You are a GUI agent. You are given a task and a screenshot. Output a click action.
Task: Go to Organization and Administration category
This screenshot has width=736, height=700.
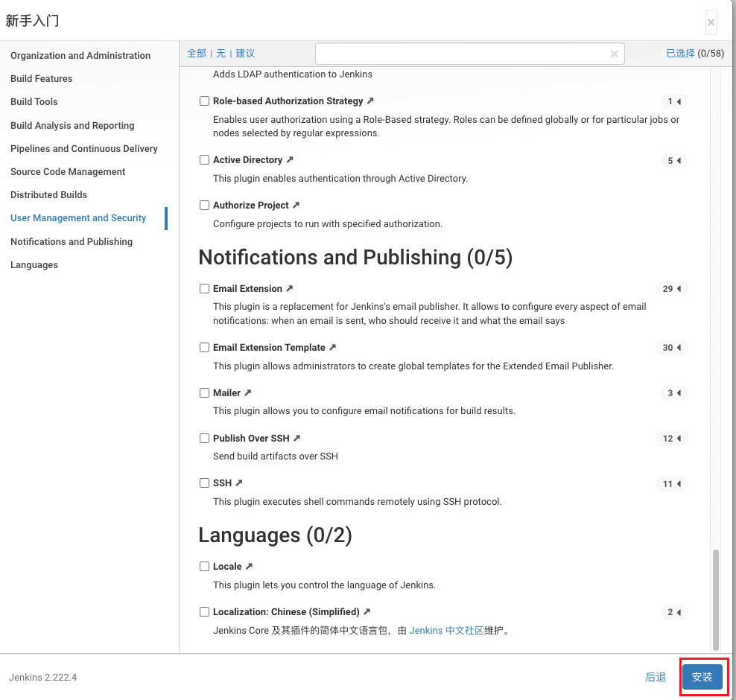click(80, 55)
